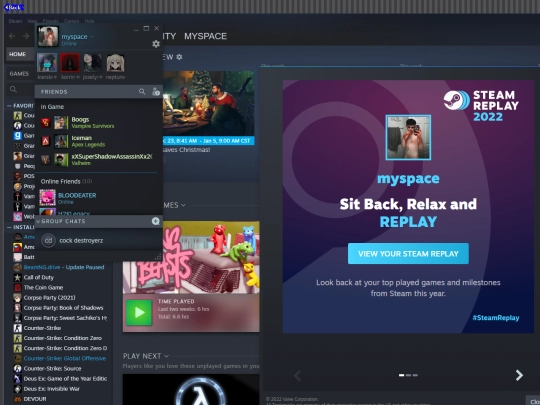
Task: Open the #SteamReplay hashtag link
Action: [x=496, y=318]
